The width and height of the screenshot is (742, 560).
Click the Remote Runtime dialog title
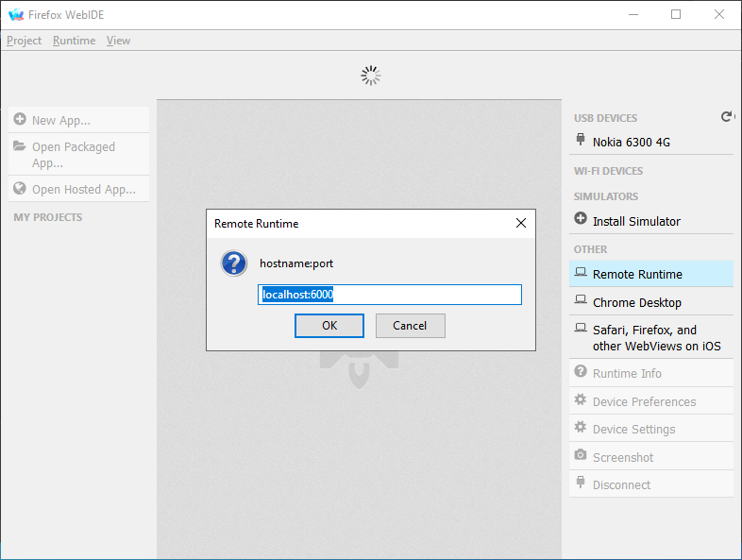click(x=256, y=224)
